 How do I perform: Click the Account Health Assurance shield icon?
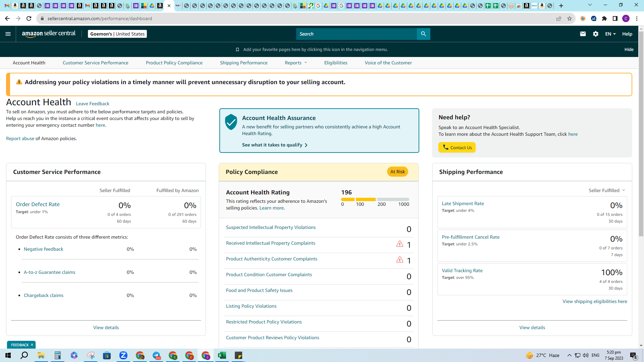[x=231, y=122]
